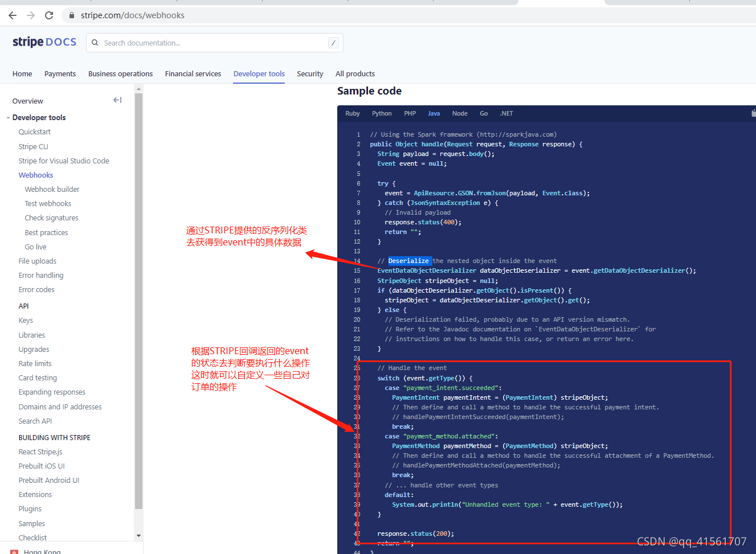Click the copy code icon in the sample header
Viewport: 756px width, 554px height.
(x=754, y=113)
